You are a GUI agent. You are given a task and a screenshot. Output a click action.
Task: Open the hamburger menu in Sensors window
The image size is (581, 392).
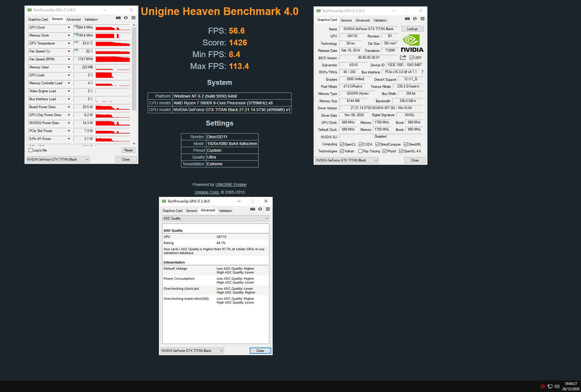[133, 18]
